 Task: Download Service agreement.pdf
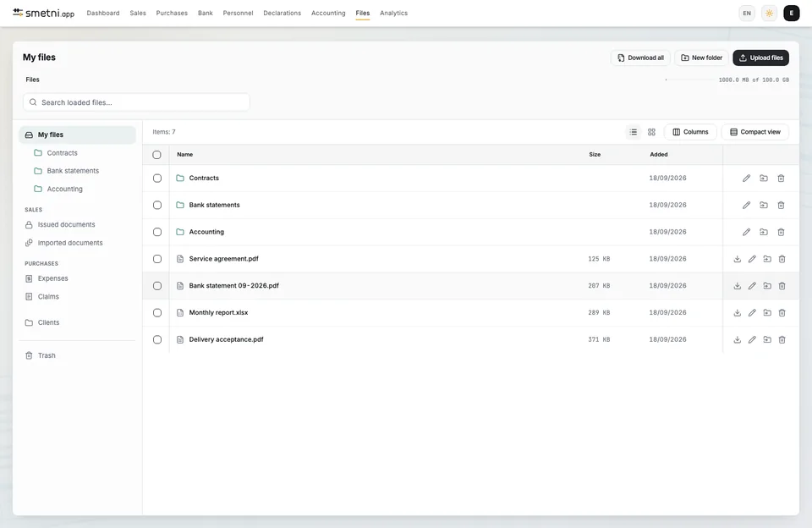737,259
